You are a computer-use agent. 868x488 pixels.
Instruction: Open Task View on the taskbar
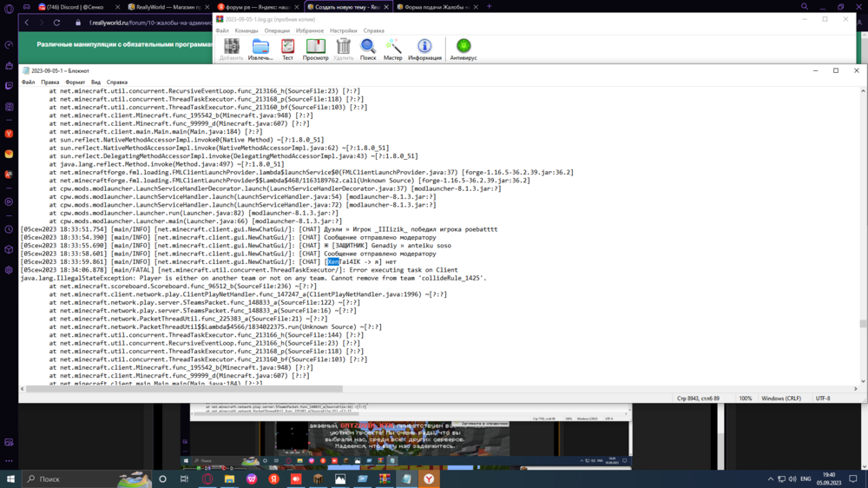(184, 479)
